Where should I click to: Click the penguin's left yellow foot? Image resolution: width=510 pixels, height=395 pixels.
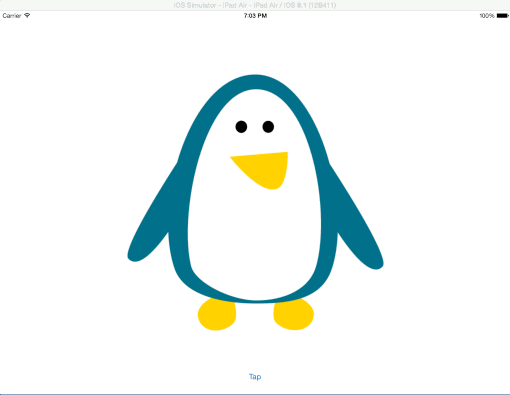[217, 315]
